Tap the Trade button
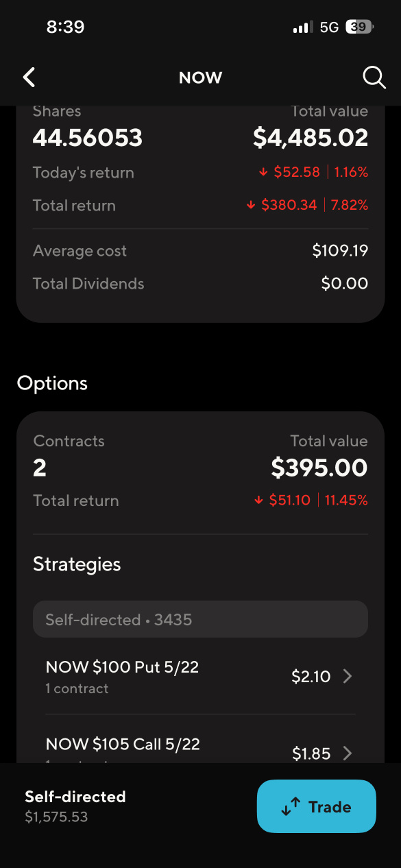Screen dimensions: 401x868 [x=317, y=806]
